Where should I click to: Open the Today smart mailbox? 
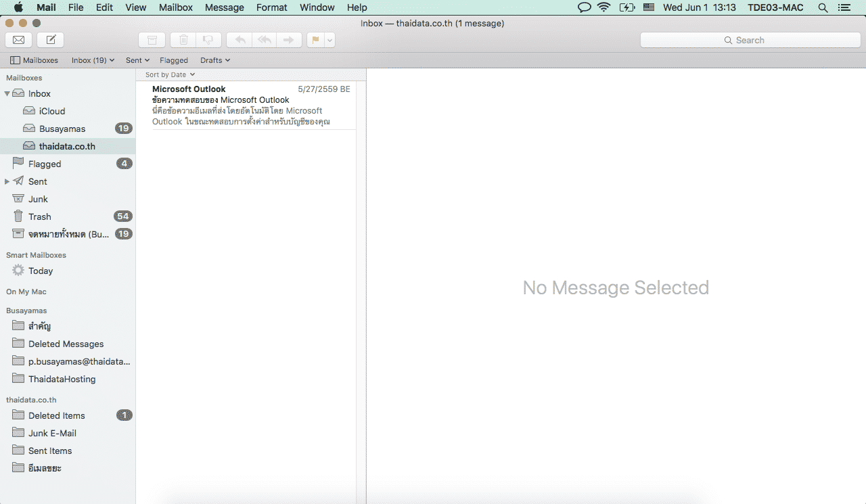(x=68, y=271)
